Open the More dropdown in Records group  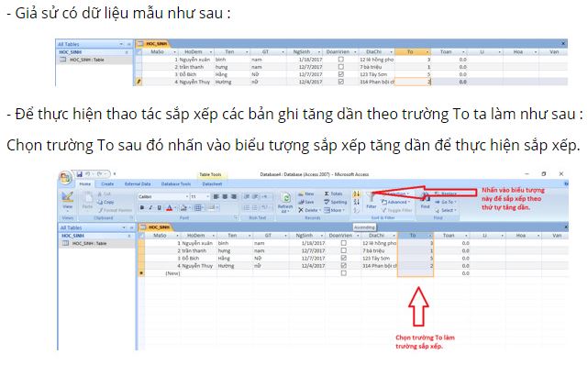coord(334,210)
